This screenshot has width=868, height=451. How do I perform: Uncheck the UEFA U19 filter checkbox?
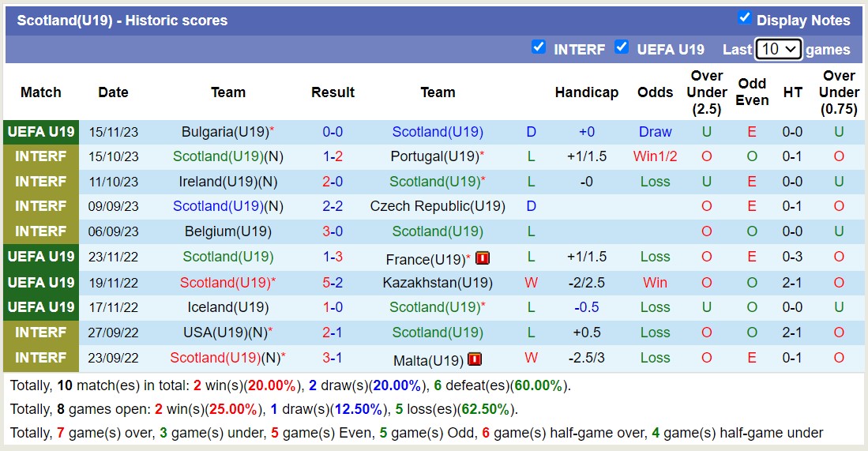(622, 47)
